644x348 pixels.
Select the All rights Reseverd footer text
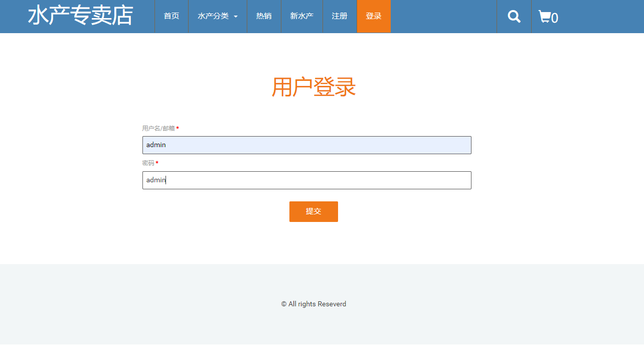(x=313, y=304)
